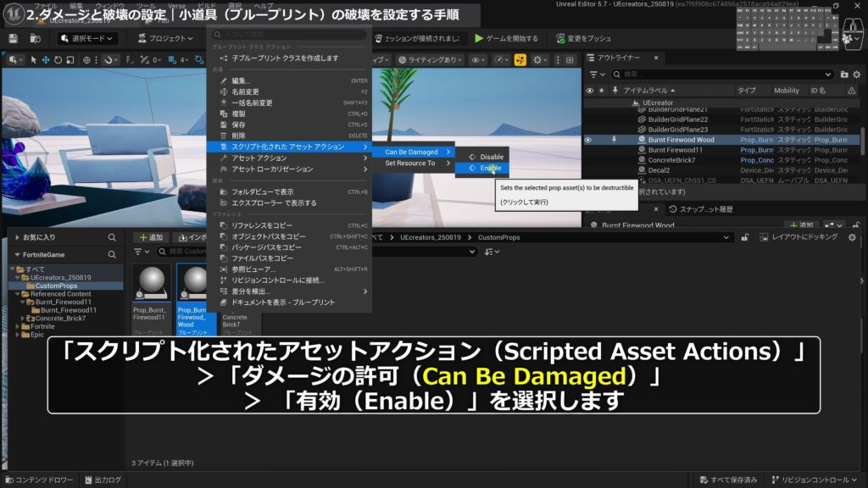Open the コンテンツ ドロワー button
The width and height of the screenshot is (868, 488).
(39, 480)
